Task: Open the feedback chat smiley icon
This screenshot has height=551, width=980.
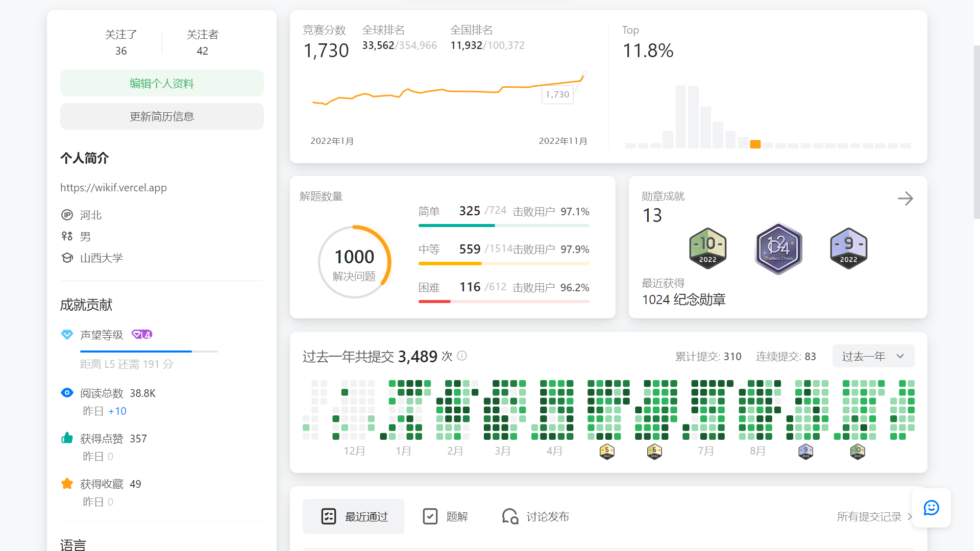Action: (x=931, y=508)
